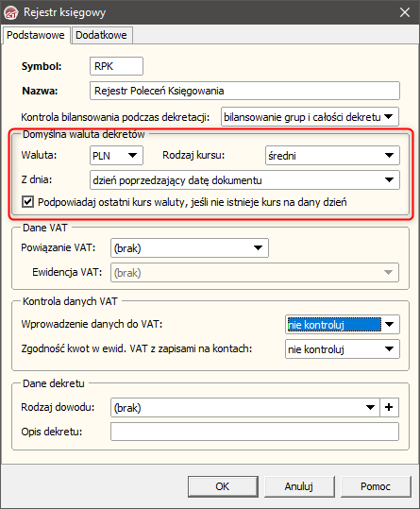Open the Wprowadzenie danych do VAT dropdown
The height and width of the screenshot is (509, 420).
tap(343, 324)
